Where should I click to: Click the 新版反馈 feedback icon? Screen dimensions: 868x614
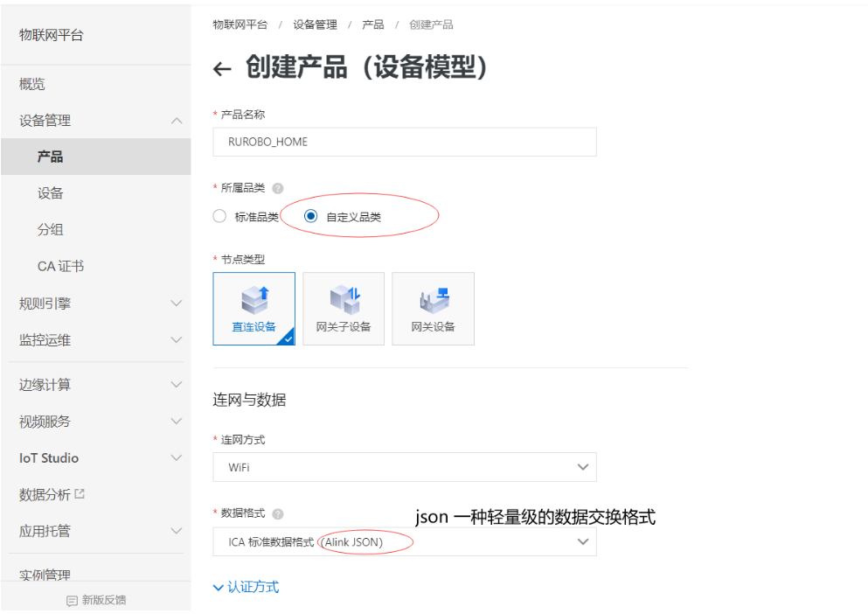72,601
